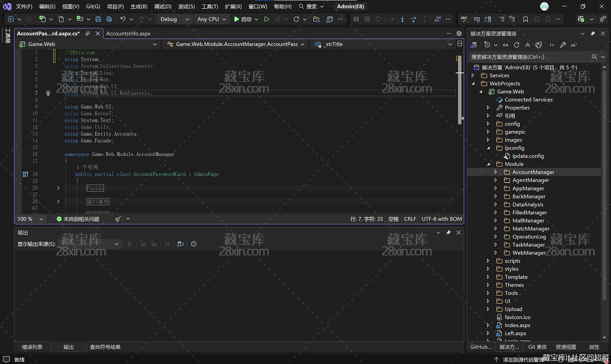Screen dimensions: 611x364
Task: Open the Any CPU platform dropdown
Action: tap(211, 19)
